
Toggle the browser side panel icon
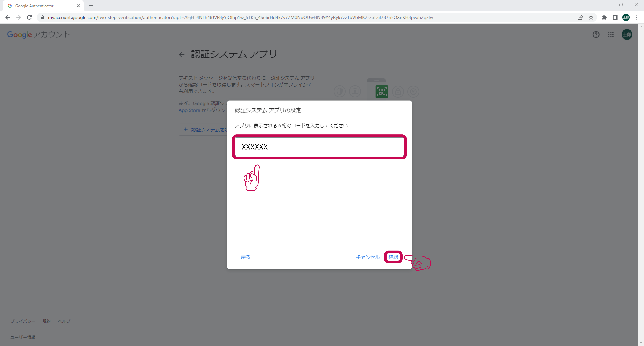pyautogui.click(x=615, y=17)
